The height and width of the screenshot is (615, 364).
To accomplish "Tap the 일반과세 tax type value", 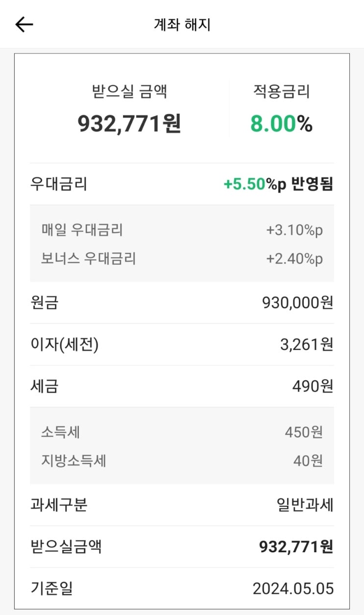I will 305,505.
